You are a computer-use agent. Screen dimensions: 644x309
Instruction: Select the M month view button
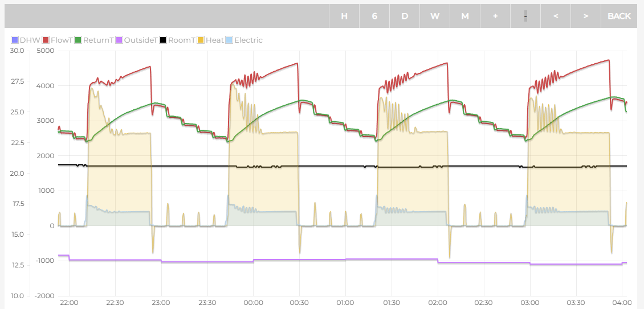click(465, 16)
